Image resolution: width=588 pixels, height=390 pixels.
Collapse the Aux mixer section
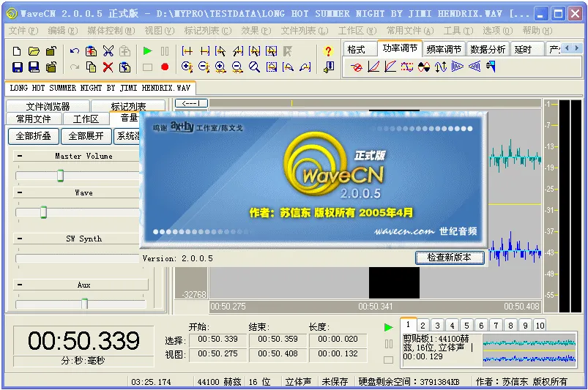[x=20, y=285]
